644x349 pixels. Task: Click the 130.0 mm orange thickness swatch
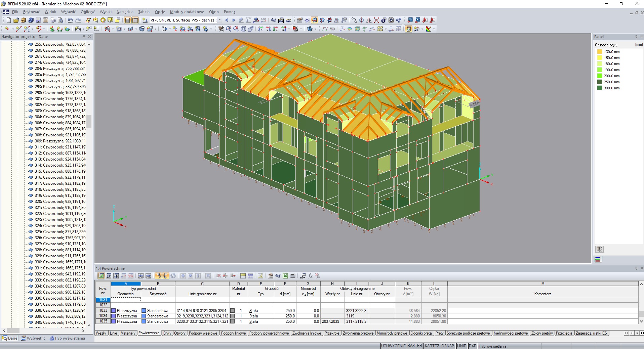599,52
